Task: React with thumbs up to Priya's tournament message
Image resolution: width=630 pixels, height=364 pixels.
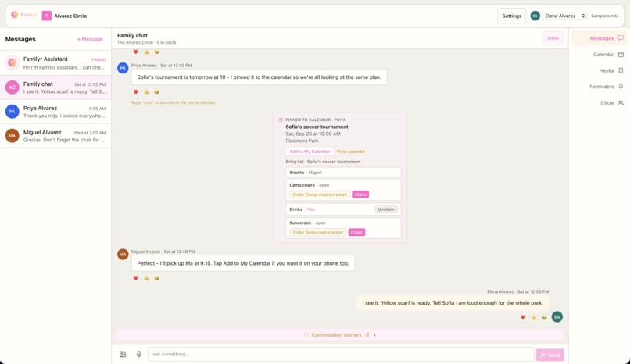Action: 146,92
